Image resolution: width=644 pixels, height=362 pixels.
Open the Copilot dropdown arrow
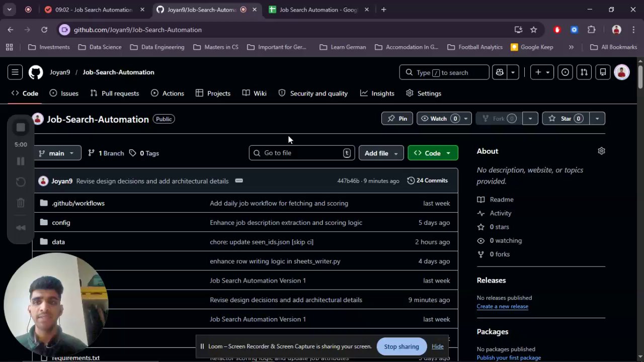tap(513, 72)
